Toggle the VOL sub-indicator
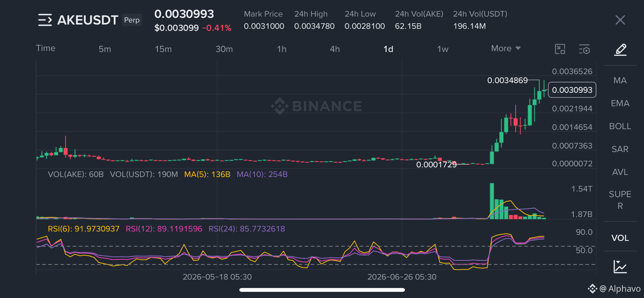This screenshot has height=298, width=644. tap(620, 238)
